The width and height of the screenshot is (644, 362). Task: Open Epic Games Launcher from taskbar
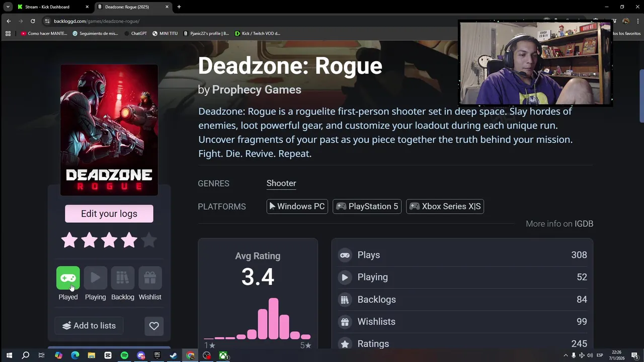tap(157, 355)
